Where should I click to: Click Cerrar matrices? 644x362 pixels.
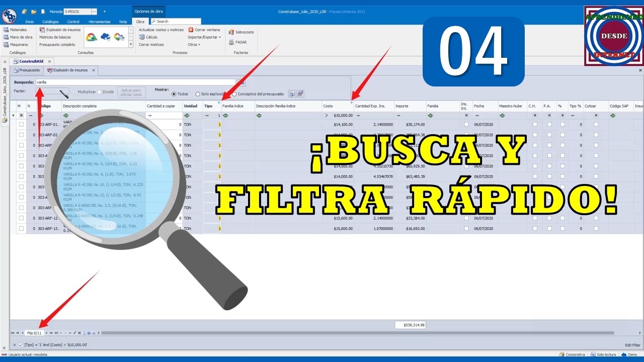(151, 45)
